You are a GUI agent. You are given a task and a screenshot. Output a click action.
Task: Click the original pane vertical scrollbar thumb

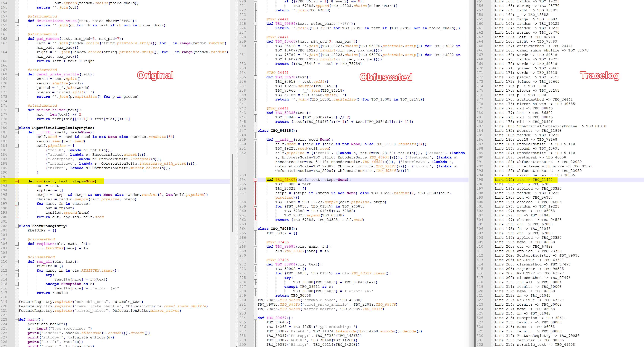pyautogui.click(x=232, y=192)
